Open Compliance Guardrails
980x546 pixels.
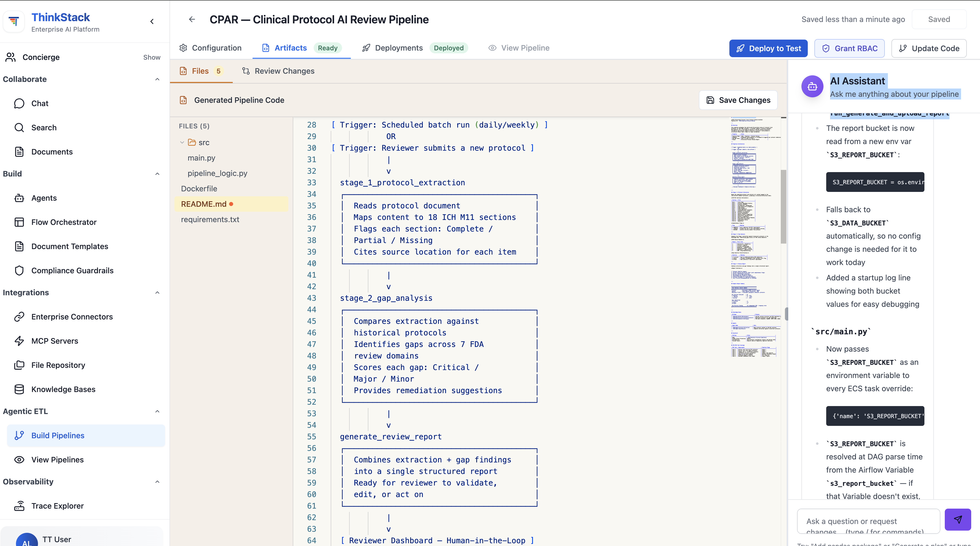pos(72,271)
